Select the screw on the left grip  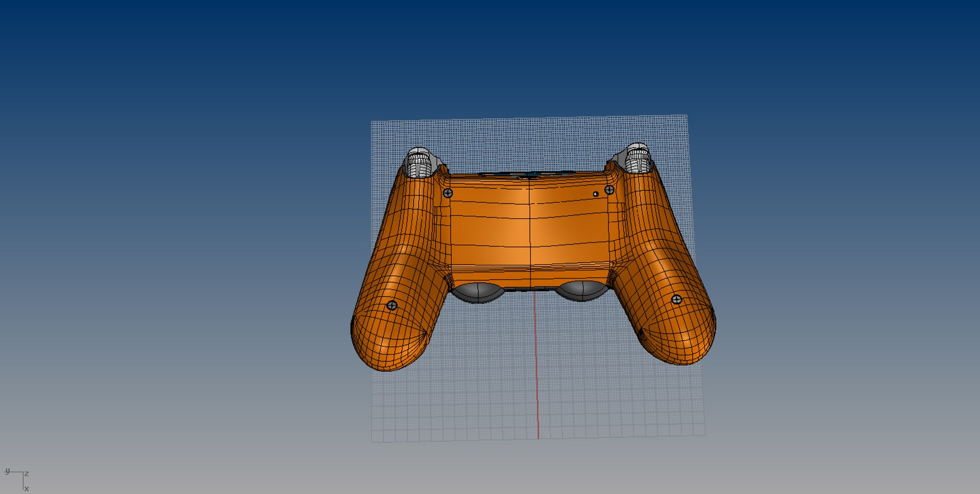click(x=392, y=306)
